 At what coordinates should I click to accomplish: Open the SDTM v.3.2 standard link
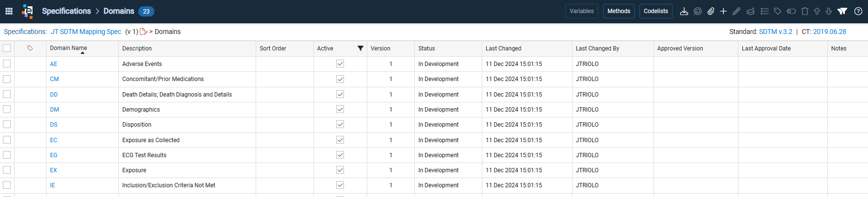click(x=775, y=32)
